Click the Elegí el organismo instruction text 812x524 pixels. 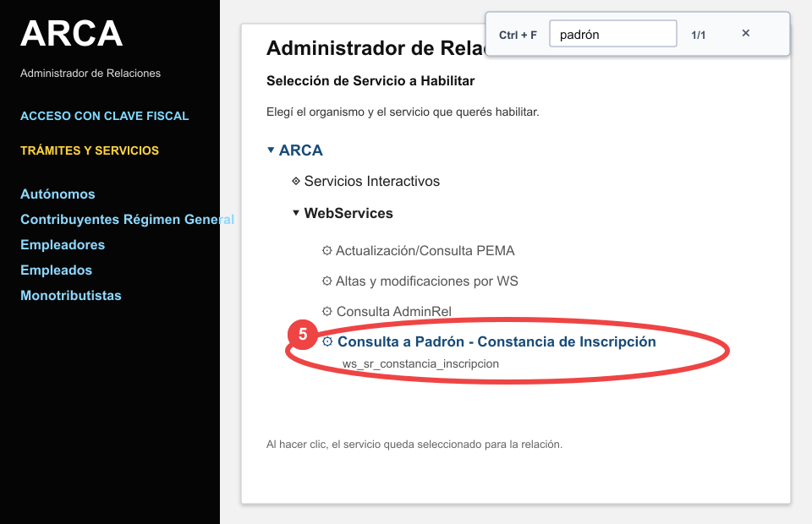coord(403,112)
